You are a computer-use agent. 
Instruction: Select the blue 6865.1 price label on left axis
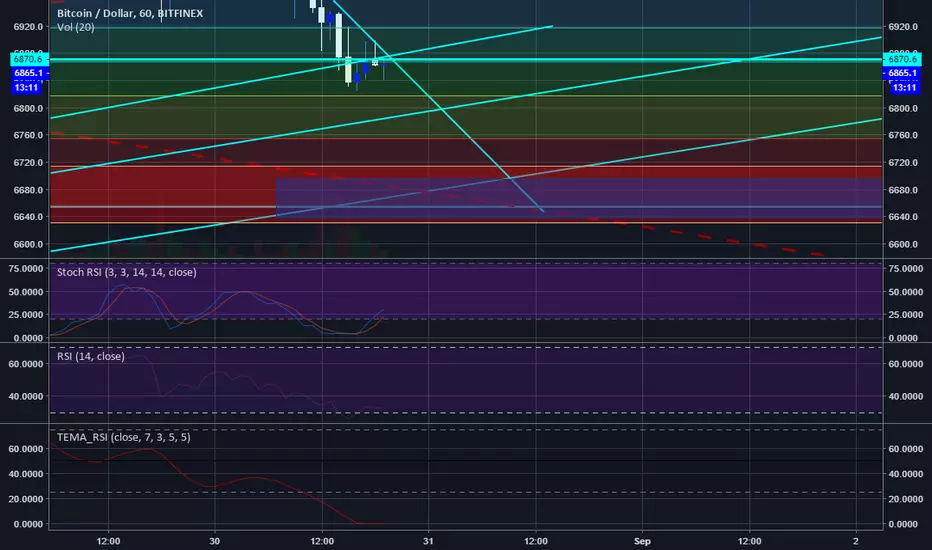click(28, 73)
